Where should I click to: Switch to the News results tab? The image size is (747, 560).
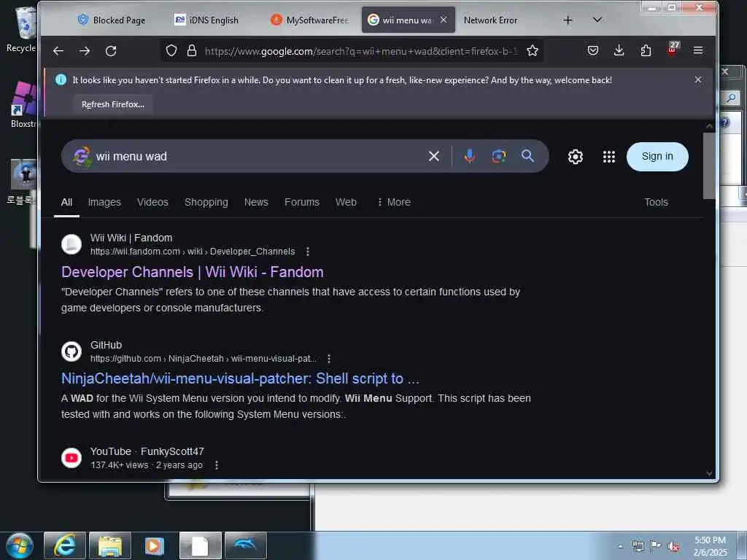click(256, 203)
